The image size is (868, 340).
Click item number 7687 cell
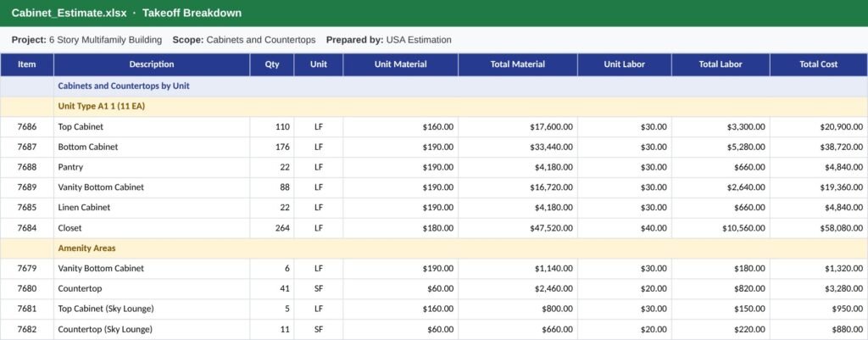point(26,147)
